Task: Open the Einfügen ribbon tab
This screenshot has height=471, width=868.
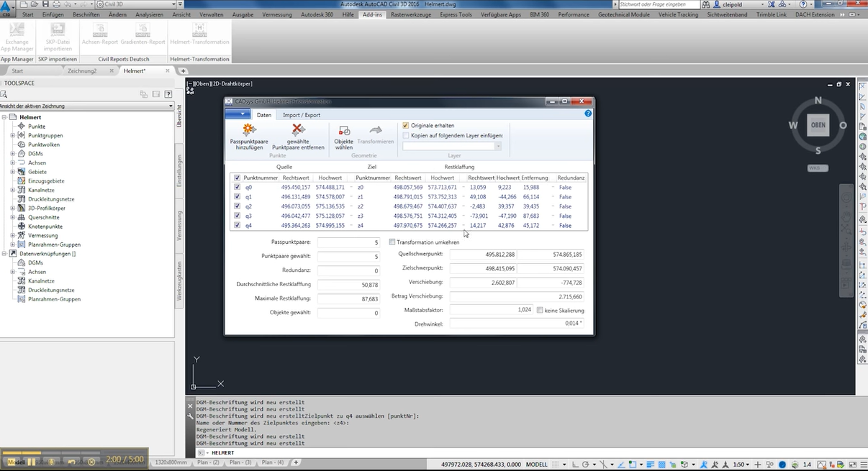Action: [53, 14]
